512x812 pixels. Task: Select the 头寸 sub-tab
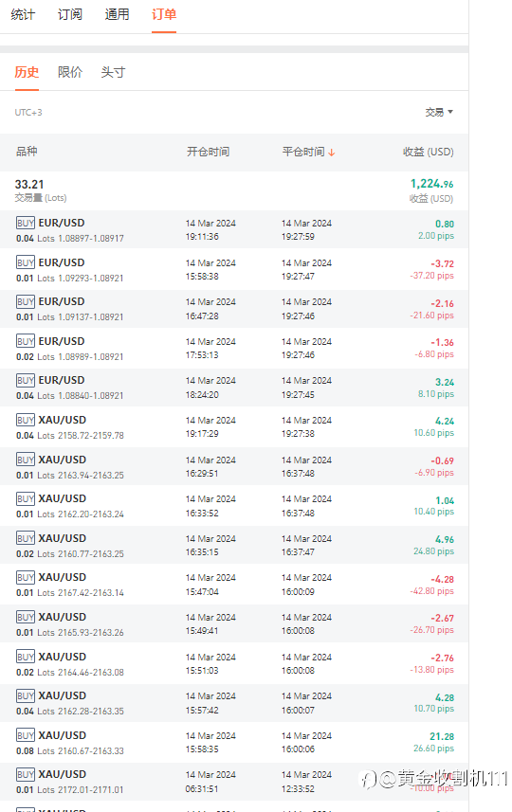(113, 72)
